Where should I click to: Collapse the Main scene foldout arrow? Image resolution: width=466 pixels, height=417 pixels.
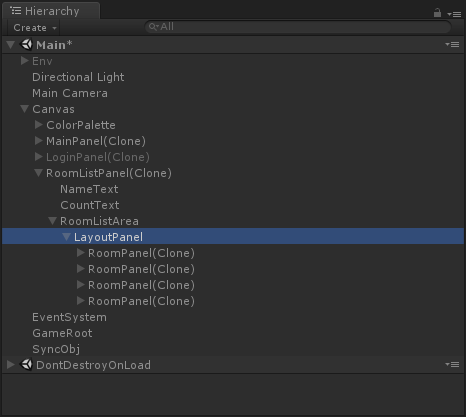click(11, 45)
